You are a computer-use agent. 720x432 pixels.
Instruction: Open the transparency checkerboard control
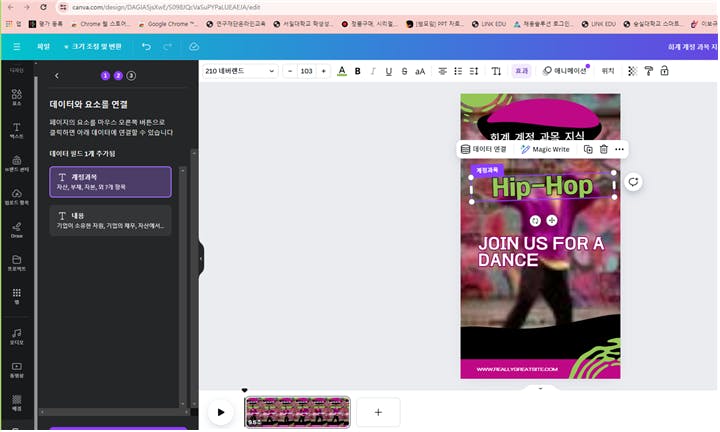pos(632,71)
